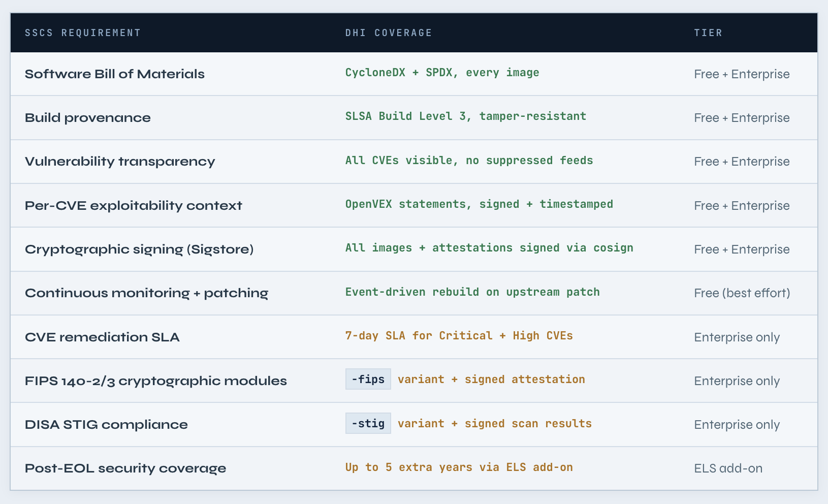
Task: Click Continuous monitoring + patching label
Action: 146,293
